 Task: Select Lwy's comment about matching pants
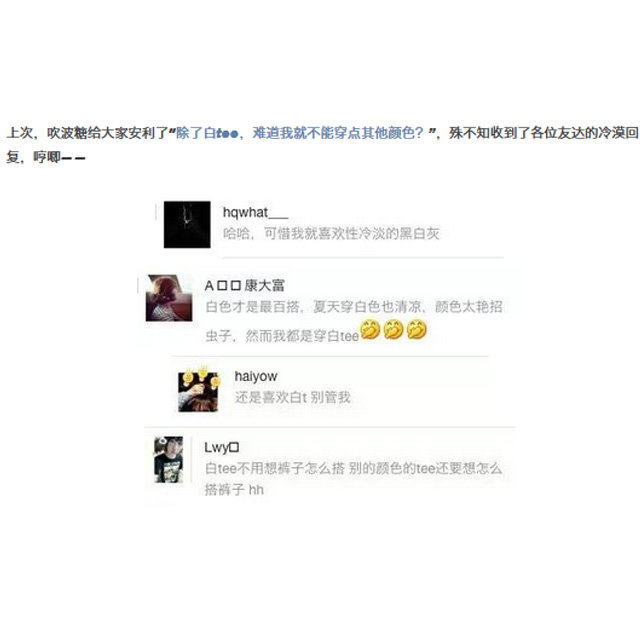[353, 479]
